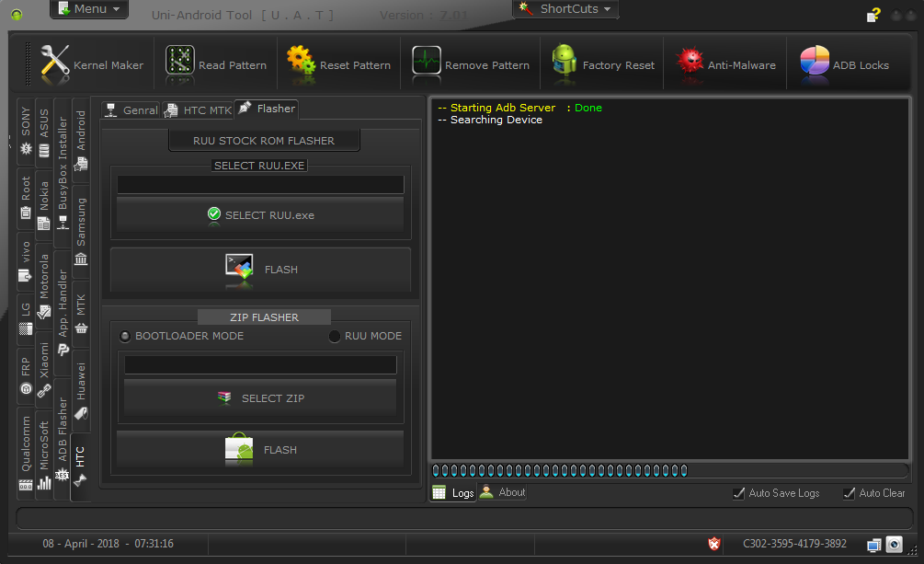Viewport: 924px width, 564px height.
Task: Open the FRP side tab
Action: (26, 375)
